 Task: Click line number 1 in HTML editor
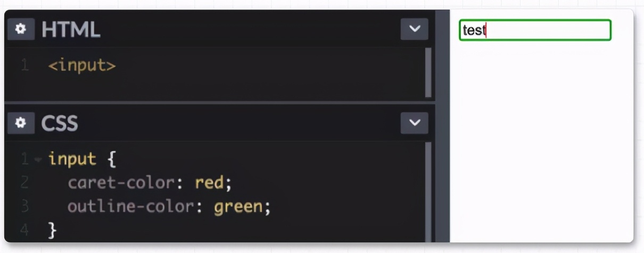click(24, 66)
